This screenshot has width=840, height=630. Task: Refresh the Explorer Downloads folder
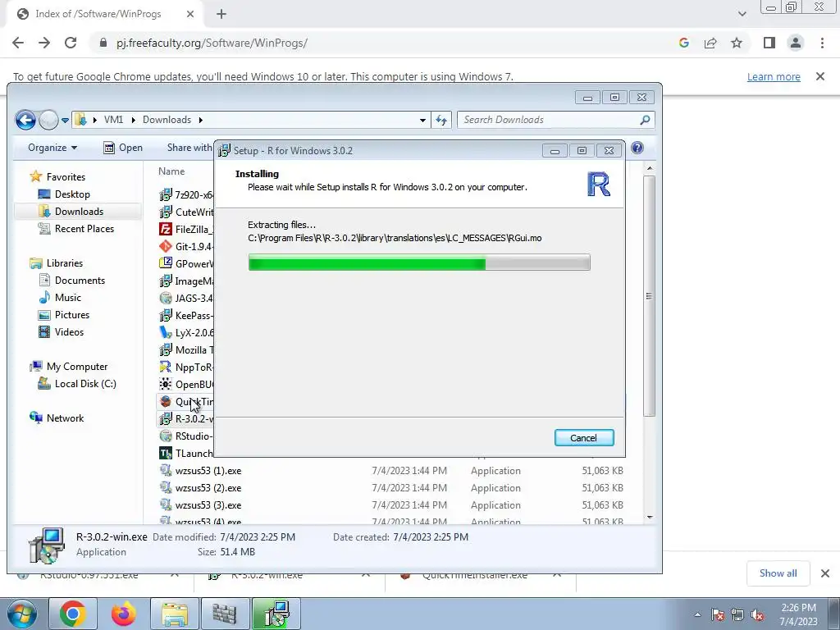point(441,120)
